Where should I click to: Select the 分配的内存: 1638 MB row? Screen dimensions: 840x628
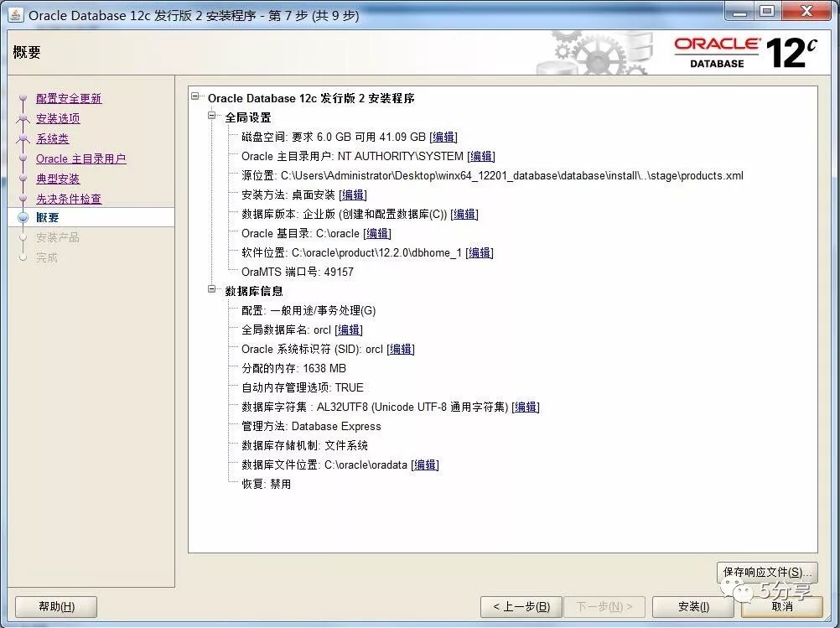tap(293, 369)
